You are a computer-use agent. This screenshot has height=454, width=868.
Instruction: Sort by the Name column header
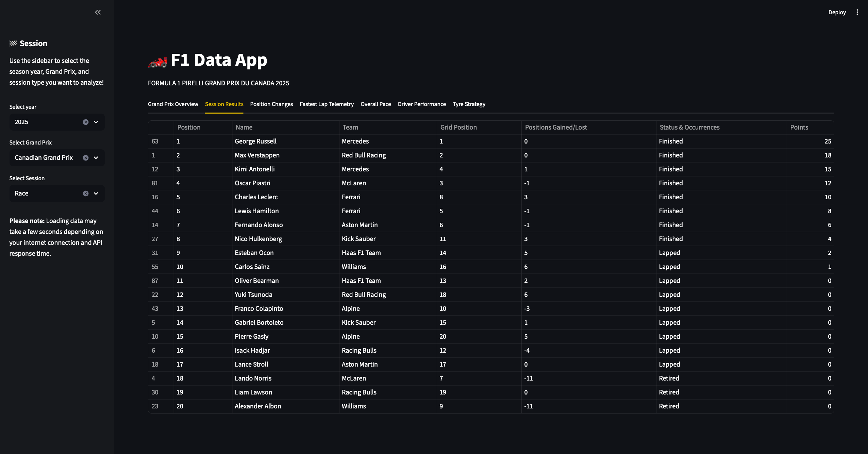point(286,127)
